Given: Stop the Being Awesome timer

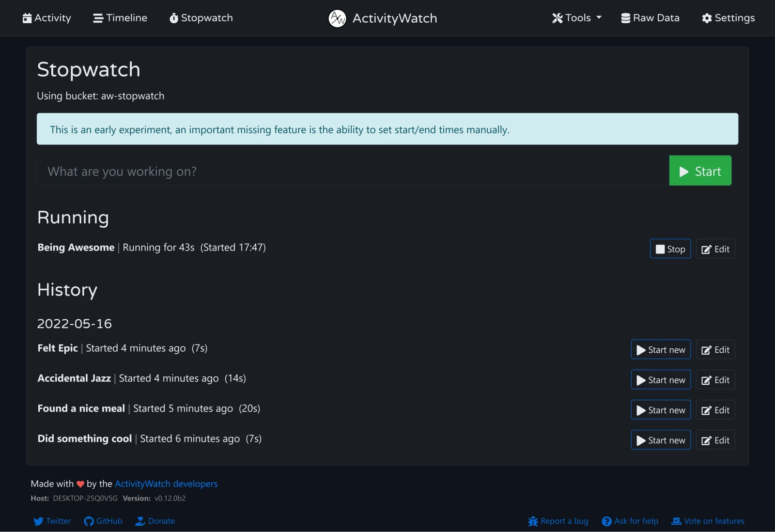Looking at the screenshot, I should tap(670, 249).
